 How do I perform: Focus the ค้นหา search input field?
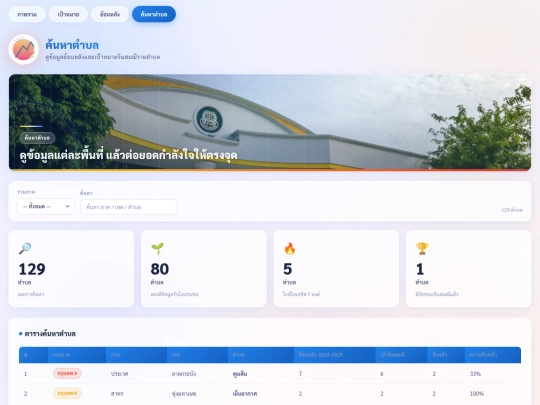click(129, 207)
